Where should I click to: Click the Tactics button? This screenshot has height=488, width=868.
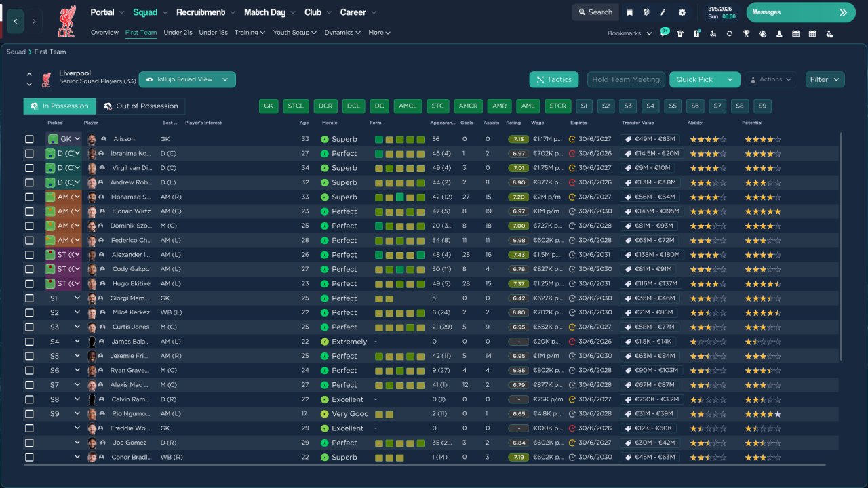553,79
